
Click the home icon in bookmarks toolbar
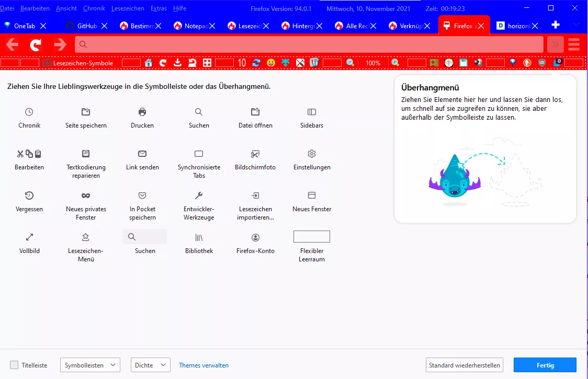149,63
